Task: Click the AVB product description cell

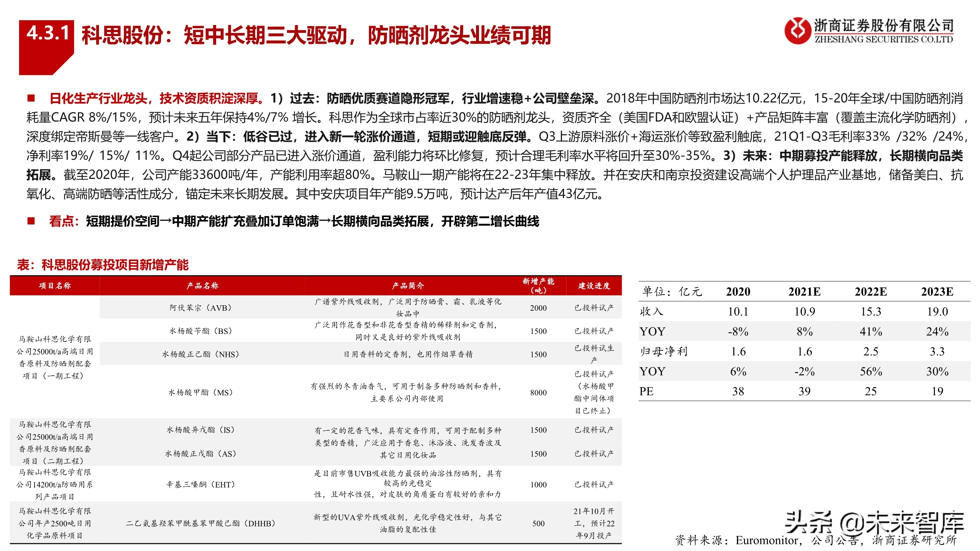Action: (408, 307)
